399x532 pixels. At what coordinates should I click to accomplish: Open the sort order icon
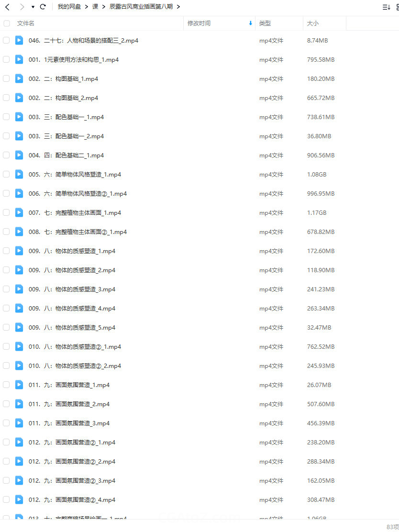pos(386,7)
